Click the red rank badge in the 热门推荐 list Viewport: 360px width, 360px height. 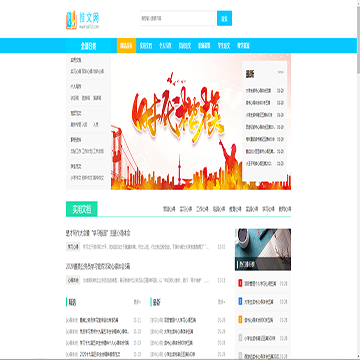tap(240, 283)
